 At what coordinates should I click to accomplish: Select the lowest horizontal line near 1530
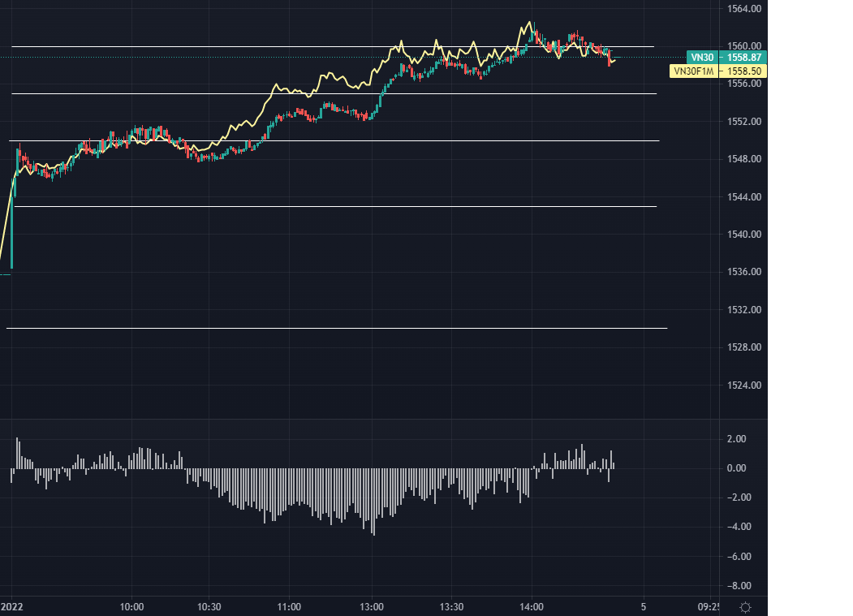325,329
